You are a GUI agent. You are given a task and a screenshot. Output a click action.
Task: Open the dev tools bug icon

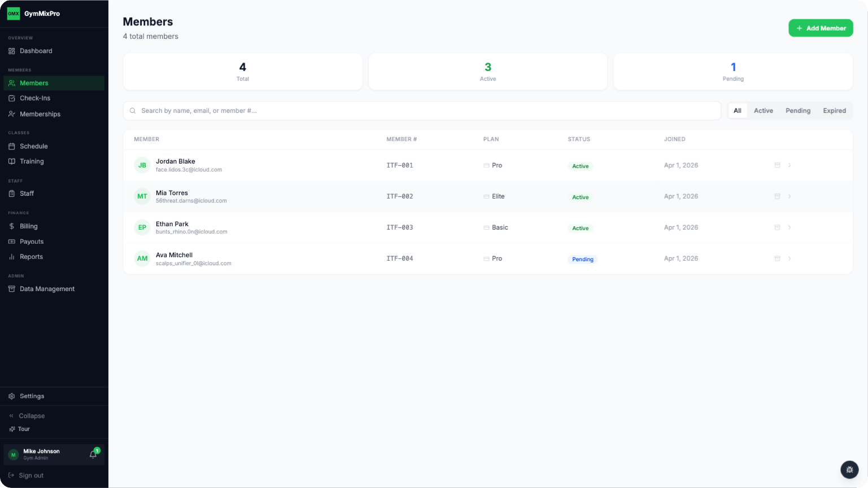[849, 469]
